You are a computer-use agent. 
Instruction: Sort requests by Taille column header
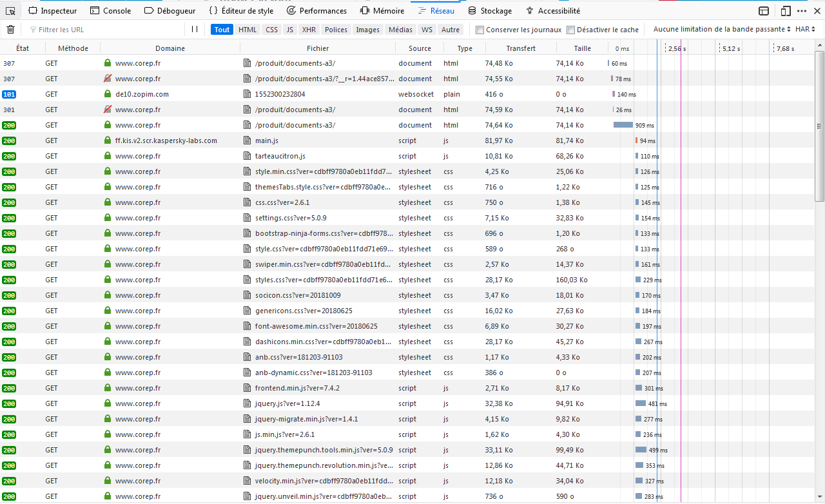[582, 48]
